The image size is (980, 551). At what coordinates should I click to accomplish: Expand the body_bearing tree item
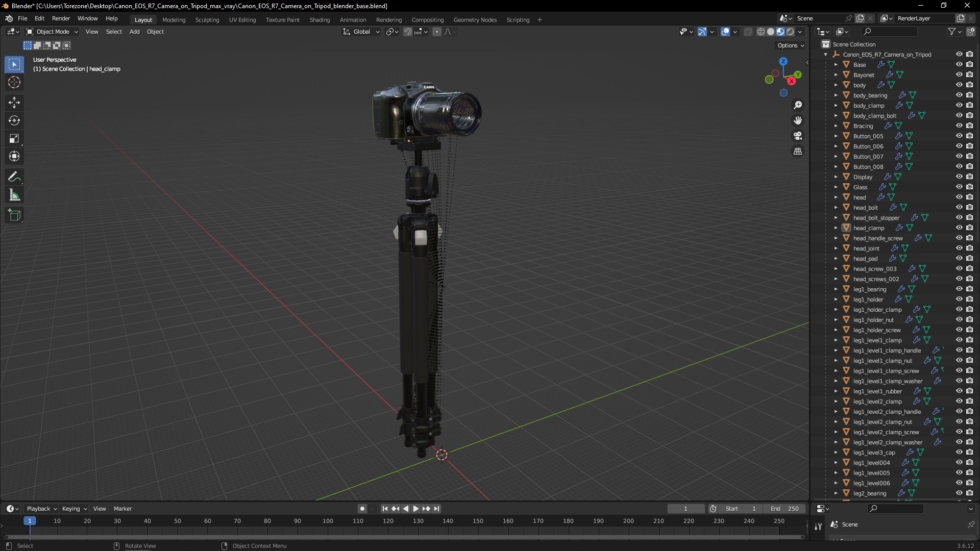pos(836,95)
